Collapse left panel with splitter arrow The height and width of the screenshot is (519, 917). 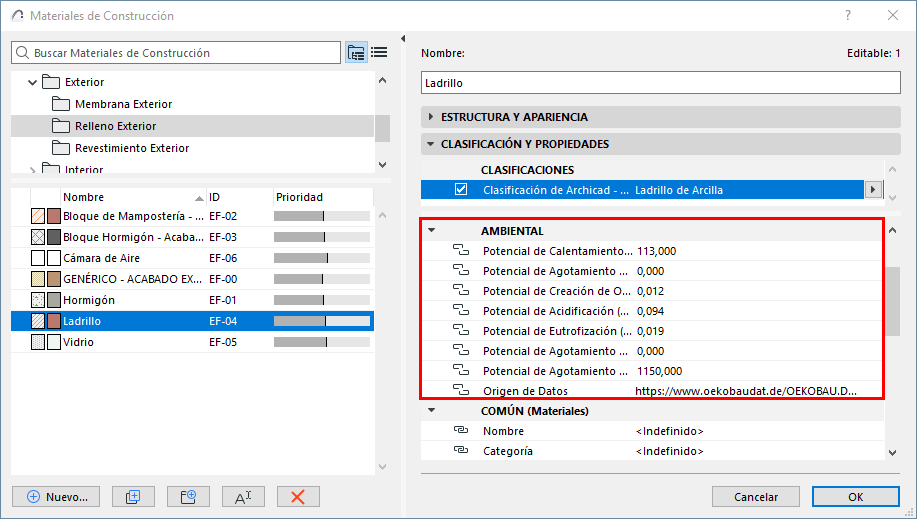[403, 39]
